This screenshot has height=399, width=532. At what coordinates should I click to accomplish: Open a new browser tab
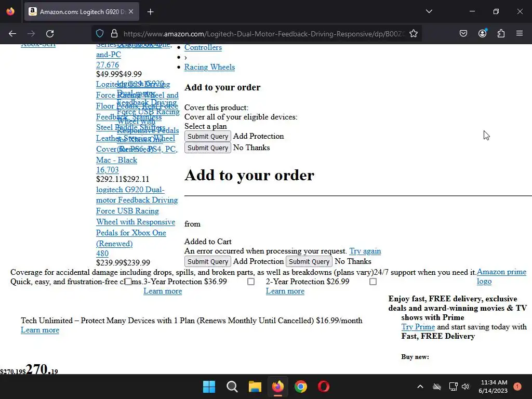click(151, 12)
